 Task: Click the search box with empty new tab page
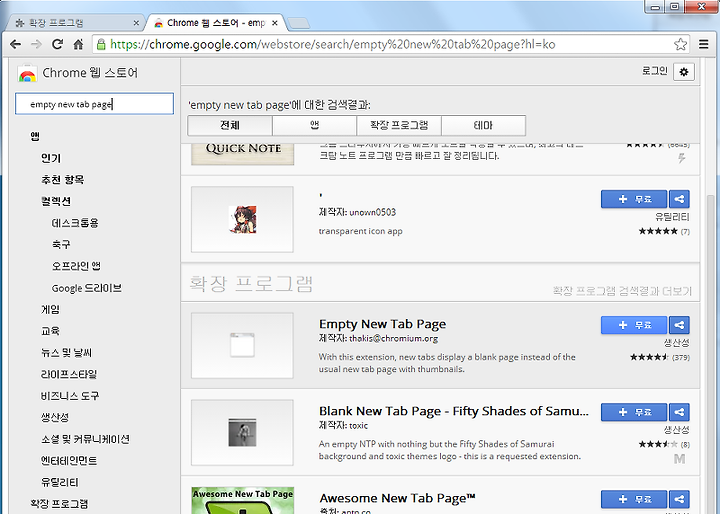tap(94, 104)
